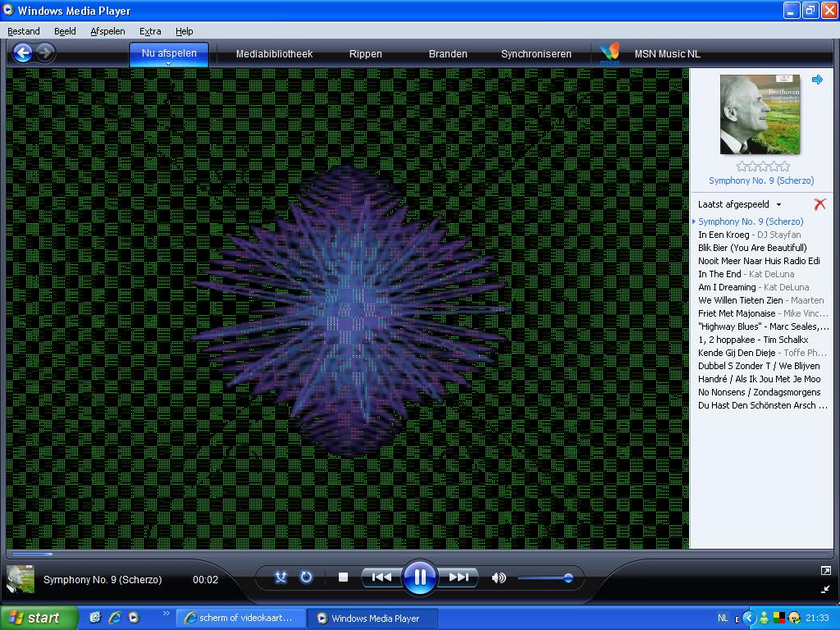
Task: Go back with the blue Back arrow
Action: click(x=22, y=53)
